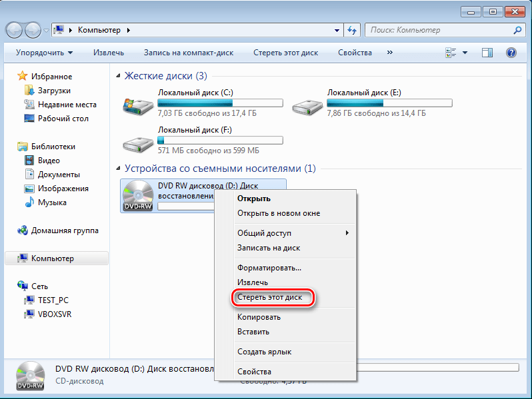Toggle the preview pane icon

point(487,53)
